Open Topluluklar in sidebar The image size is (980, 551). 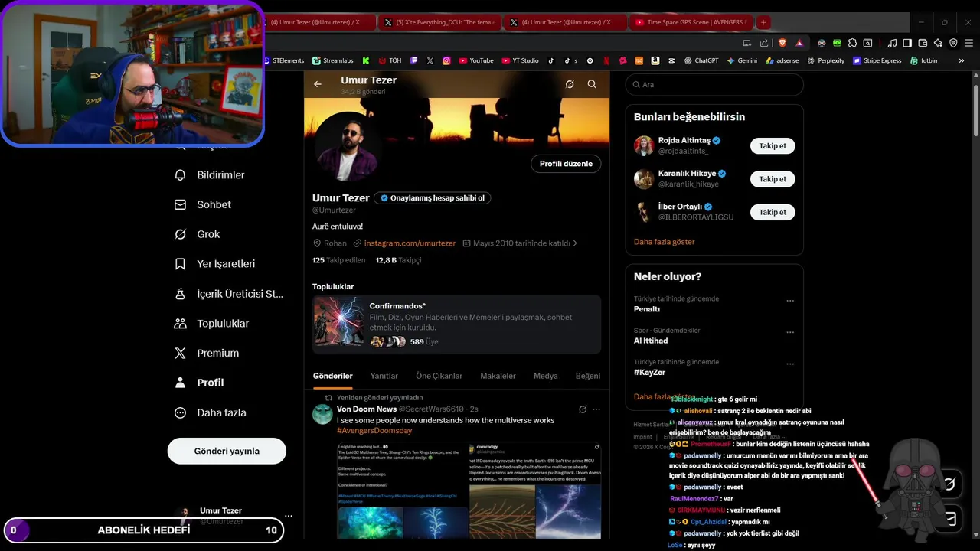(x=212, y=324)
